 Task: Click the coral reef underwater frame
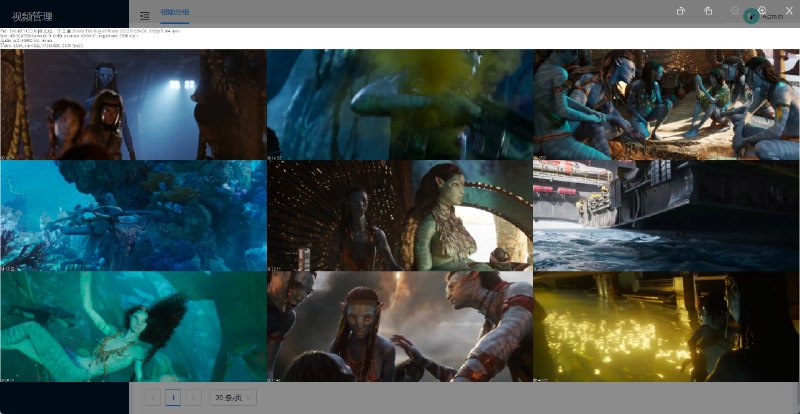coord(133,215)
